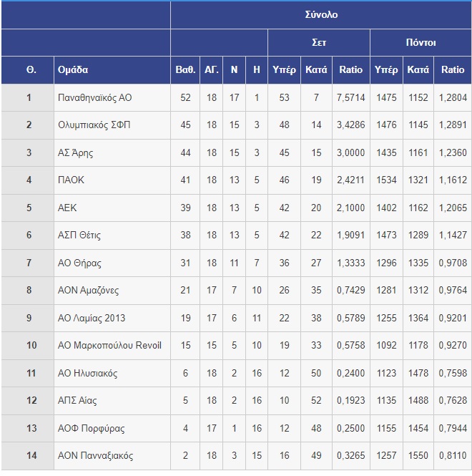
Task: Click points ratio 0,9764 for Αμαζόνες
Action: tap(453, 290)
